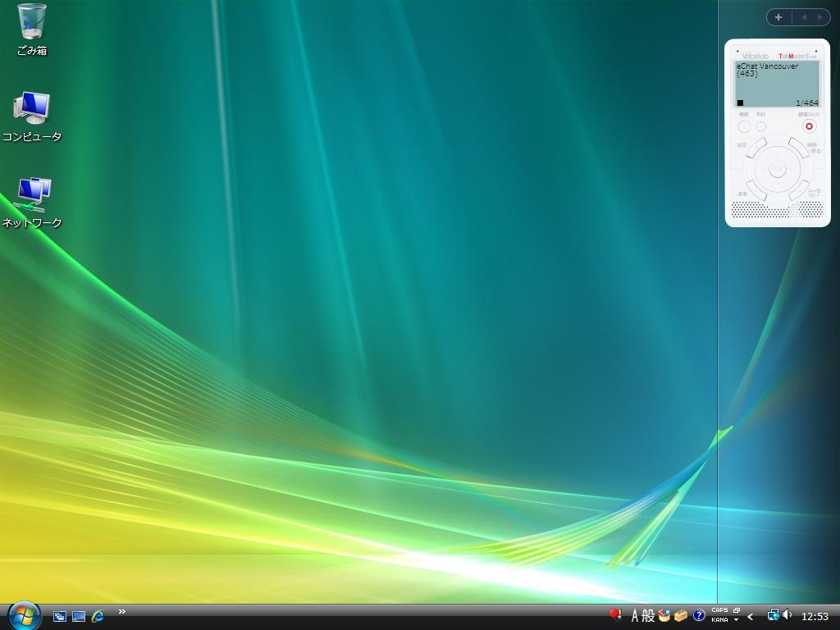Click the volume speaker tray icon
This screenshot has height=630, width=840.
[787, 615]
